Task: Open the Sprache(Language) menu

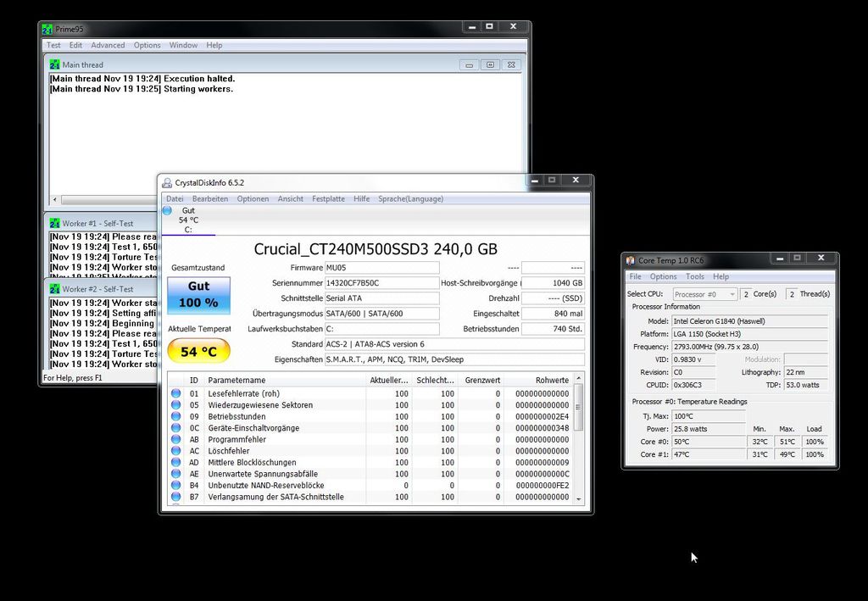Action: [x=411, y=198]
